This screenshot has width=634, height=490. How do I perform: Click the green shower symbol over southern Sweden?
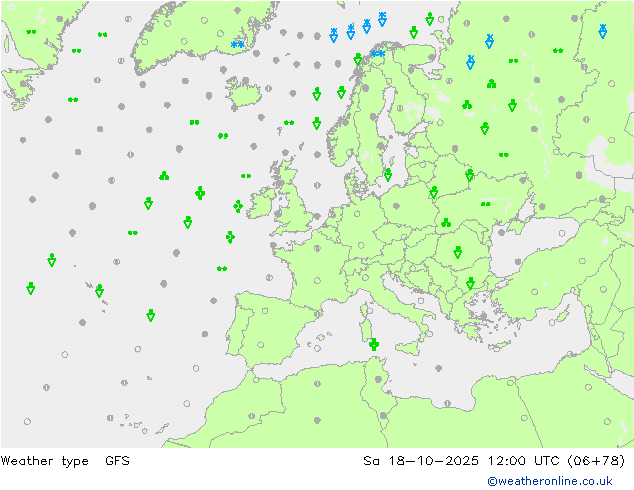[x=388, y=175]
